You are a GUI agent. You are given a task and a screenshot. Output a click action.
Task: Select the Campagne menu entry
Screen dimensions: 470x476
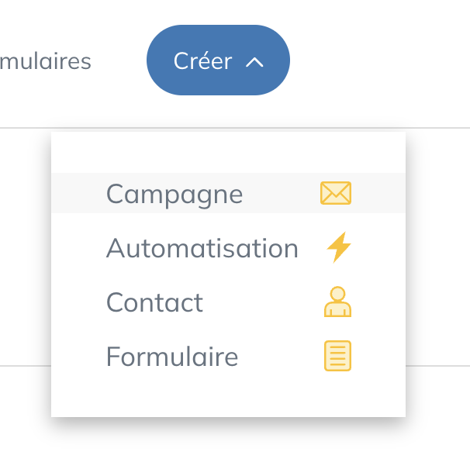tap(228, 193)
